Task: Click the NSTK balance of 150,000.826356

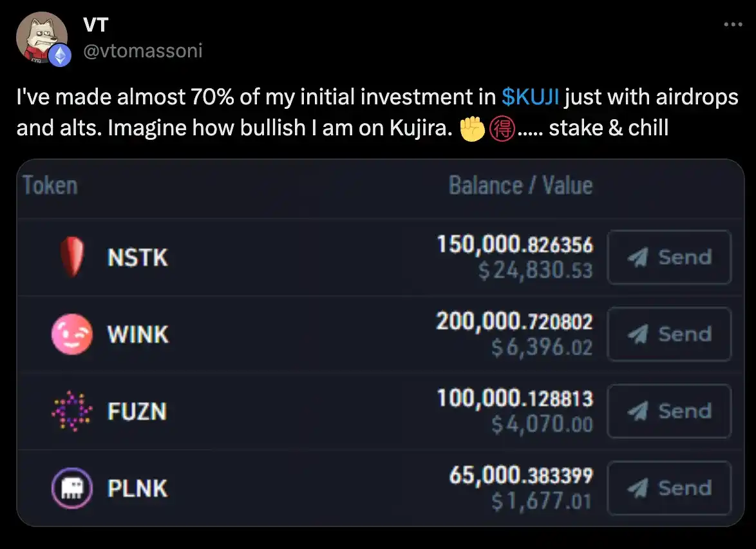Action: [x=515, y=245]
